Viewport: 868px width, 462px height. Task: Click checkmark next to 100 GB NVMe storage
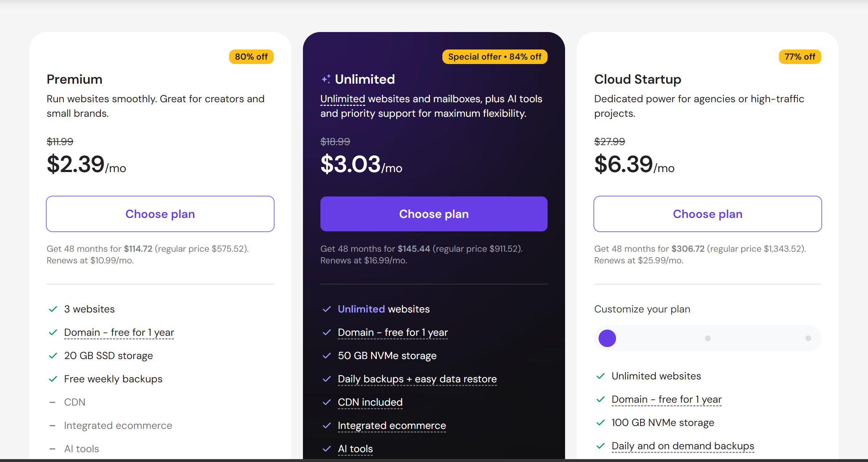tap(601, 423)
